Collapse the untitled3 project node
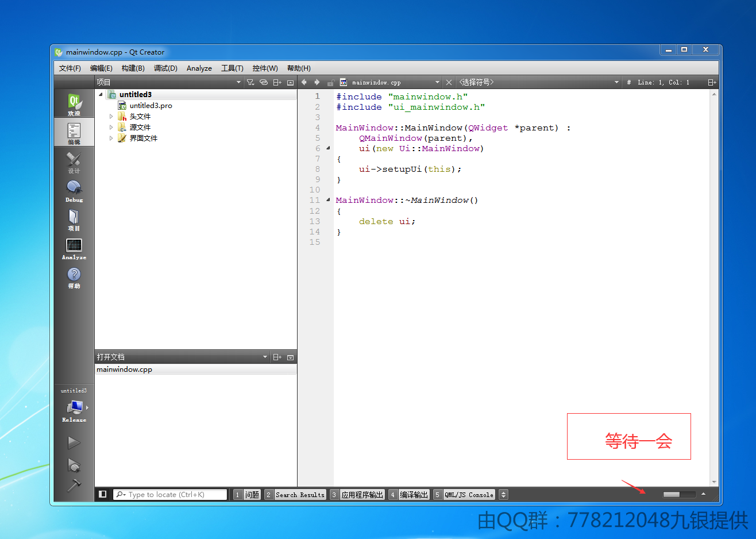 point(101,94)
